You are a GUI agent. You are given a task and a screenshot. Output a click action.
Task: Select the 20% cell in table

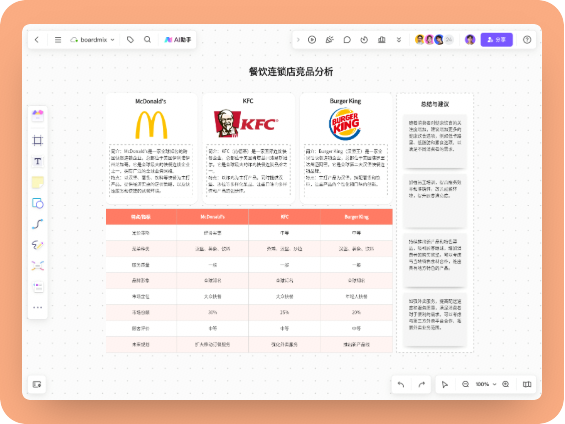(356, 312)
